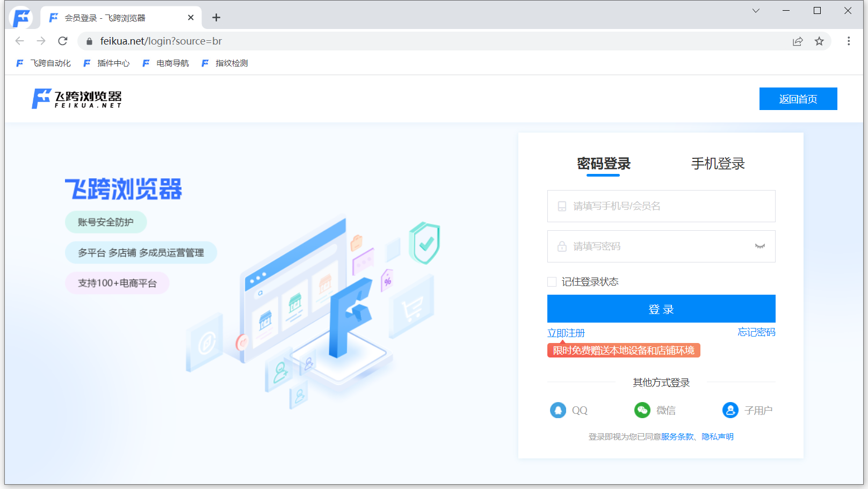
Task: Reload the current page
Action: [x=63, y=41]
